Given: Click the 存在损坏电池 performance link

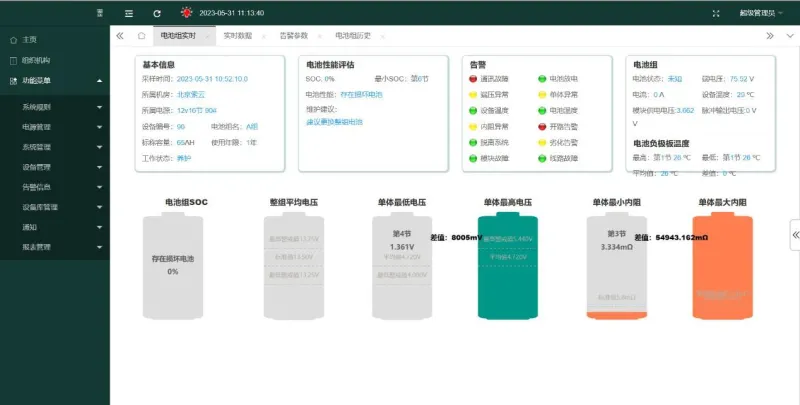Looking at the screenshot, I should click(x=361, y=95).
